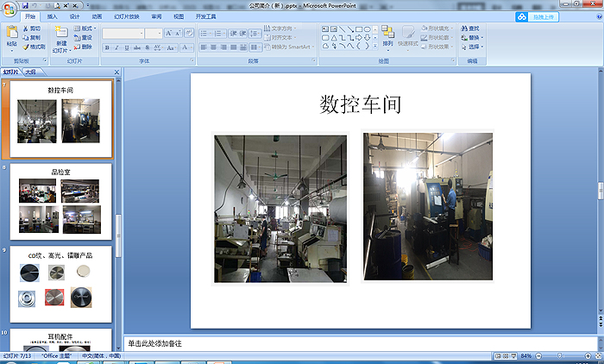This screenshot has width=604, height=364.
Task: Click the Paste (粘贴) icon
Action: pyautogui.click(x=11, y=35)
